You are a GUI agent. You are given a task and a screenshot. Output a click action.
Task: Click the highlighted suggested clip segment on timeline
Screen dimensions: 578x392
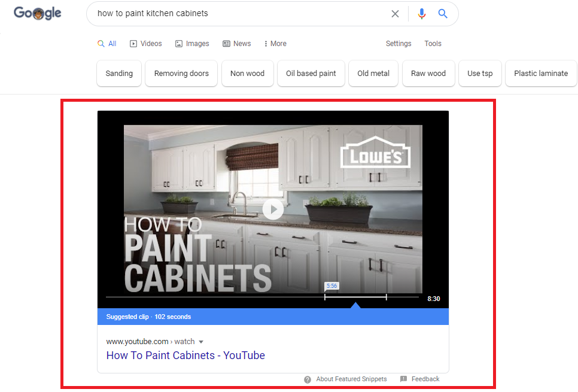[355, 297]
